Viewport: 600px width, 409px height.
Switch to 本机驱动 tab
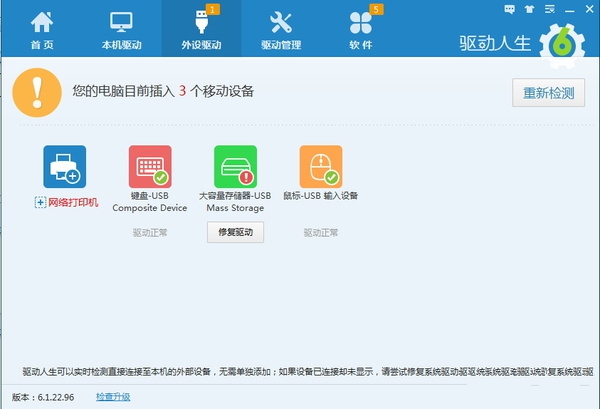pos(121,30)
